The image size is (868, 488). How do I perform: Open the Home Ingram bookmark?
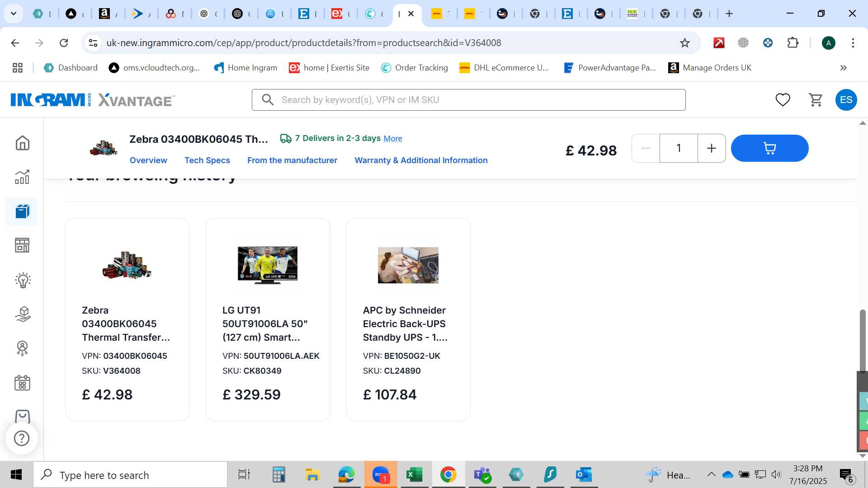tap(245, 68)
